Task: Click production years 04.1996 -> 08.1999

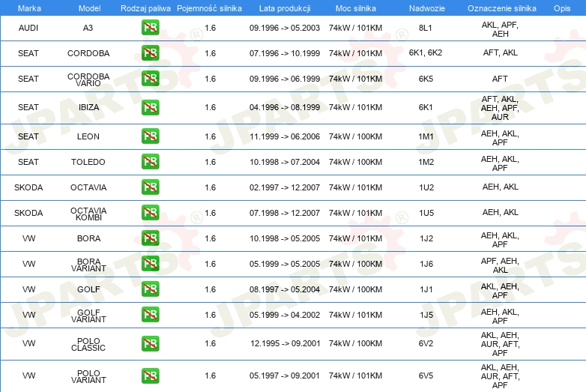Action: coord(285,107)
